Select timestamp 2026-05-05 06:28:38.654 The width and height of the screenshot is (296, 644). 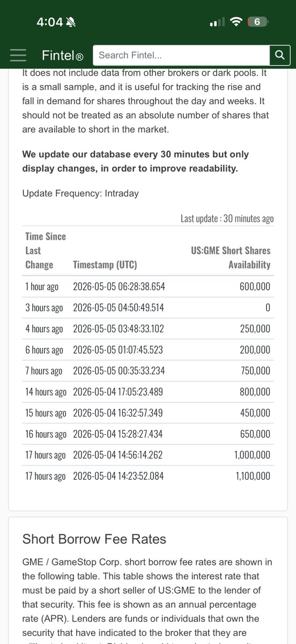pos(119,287)
